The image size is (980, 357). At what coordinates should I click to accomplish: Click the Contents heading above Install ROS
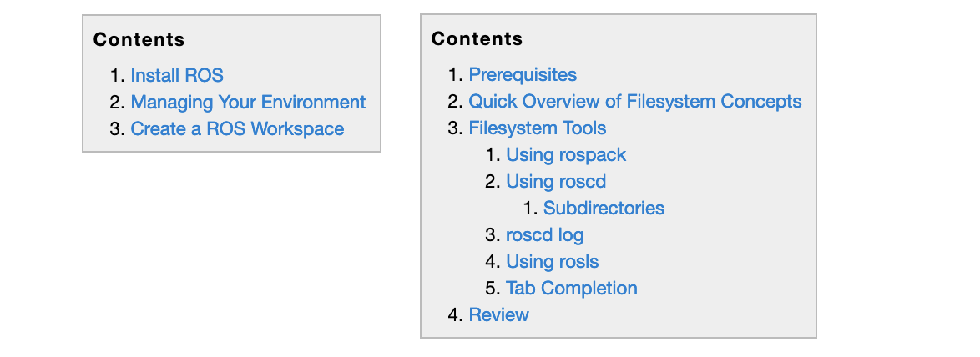point(139,40)
